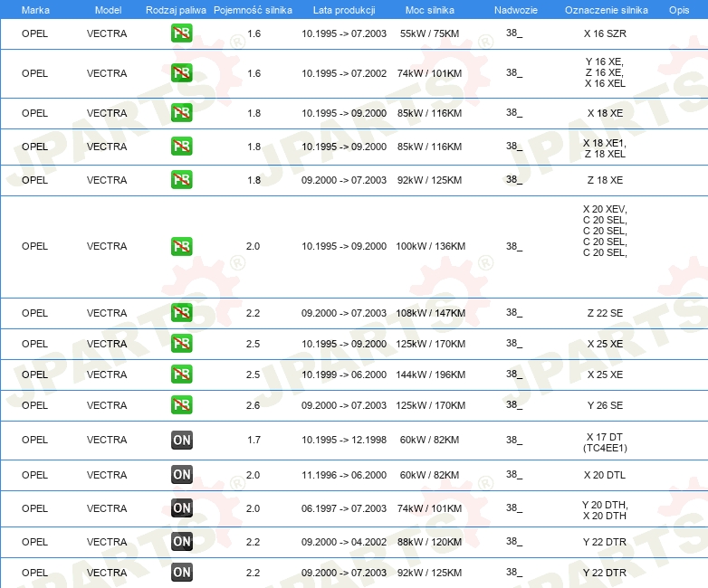This screenshot has height=588, width=708.
Task: Click ON diesel icon in X 17 DT row
Action: pos(181,440)
